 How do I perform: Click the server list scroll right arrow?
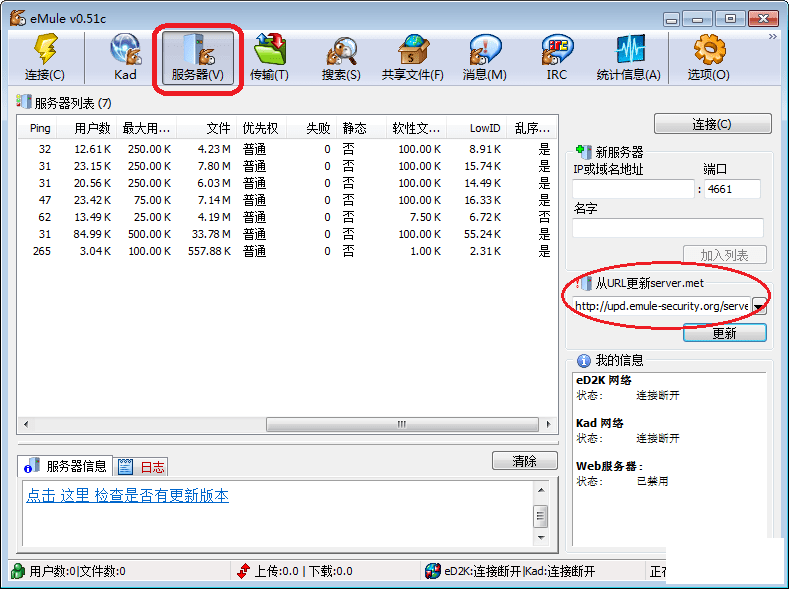pos(548,424)
